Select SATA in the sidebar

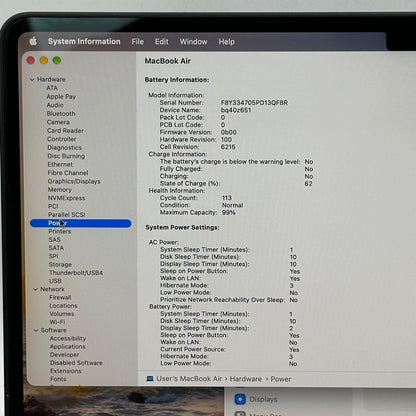click(x=56, y=248)
